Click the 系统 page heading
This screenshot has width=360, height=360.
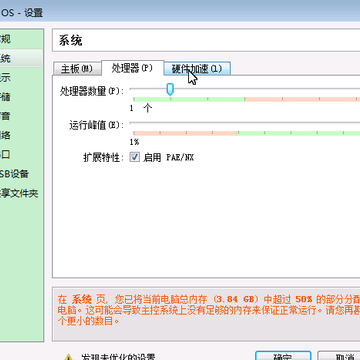click(70, 41)
